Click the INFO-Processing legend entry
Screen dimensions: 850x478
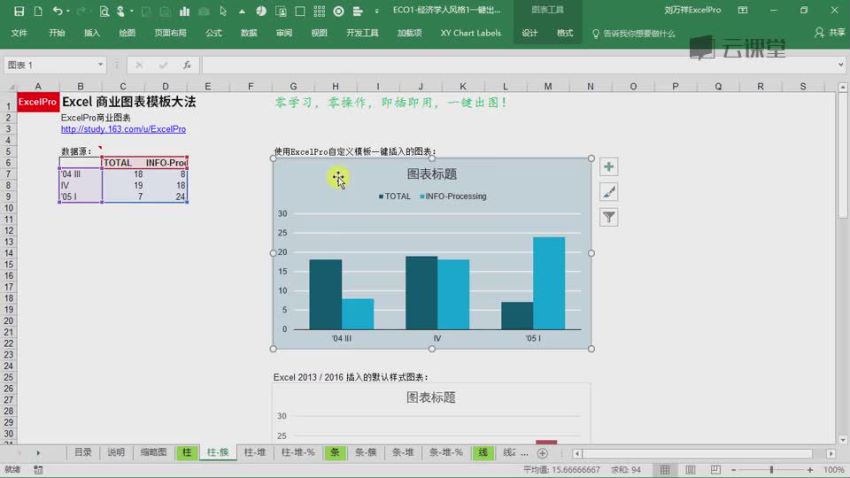pos(453,196)
